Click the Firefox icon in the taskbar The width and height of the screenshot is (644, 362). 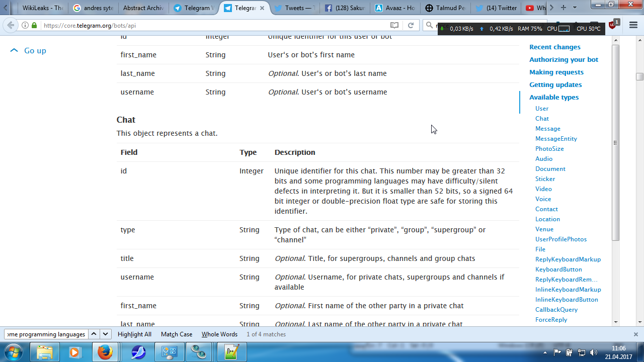tap(105, 352)
